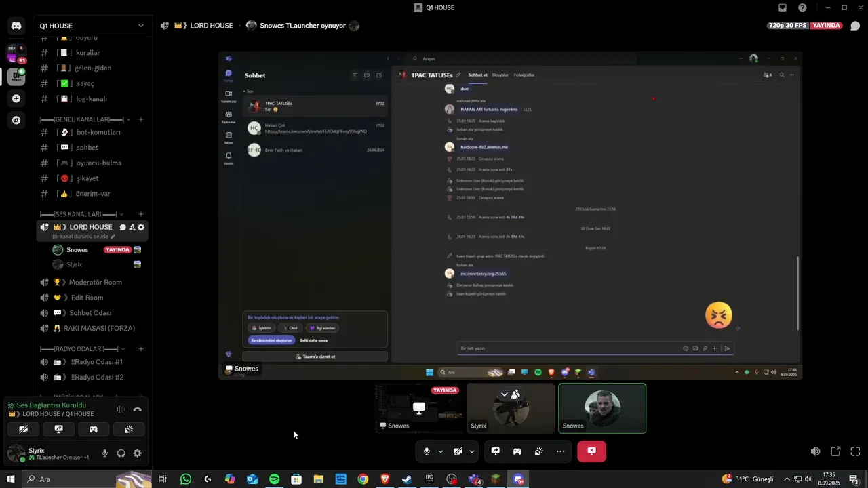This screenshot has height=488, width=868.
Task: Open chat for LORD HOUSE voice channel
Action: click(x=123, y=228)
